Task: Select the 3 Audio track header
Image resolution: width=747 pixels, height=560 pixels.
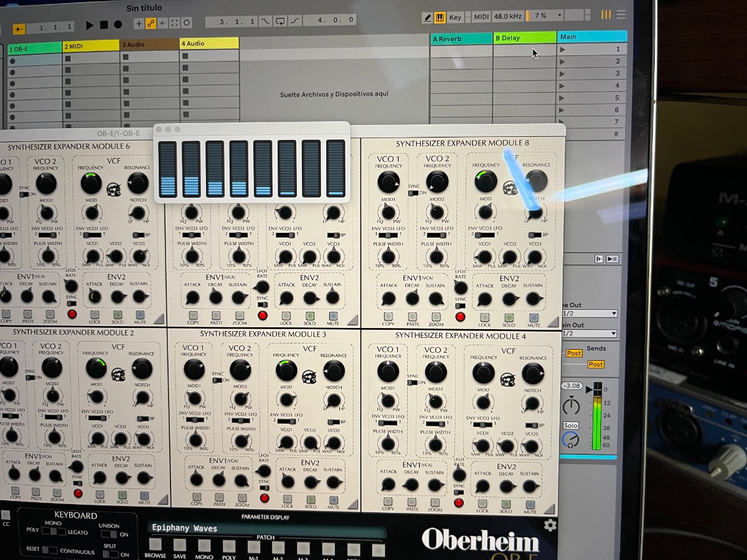Action: (149, 44)
